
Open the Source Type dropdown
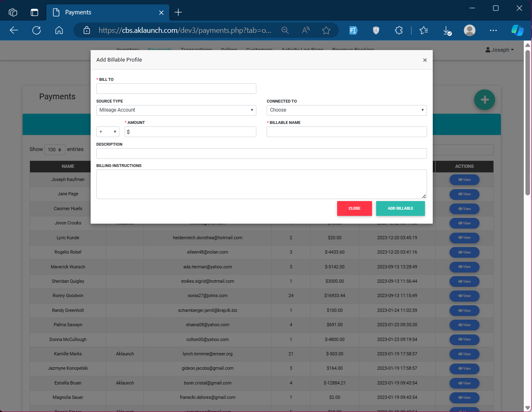[x=176, y=110]
